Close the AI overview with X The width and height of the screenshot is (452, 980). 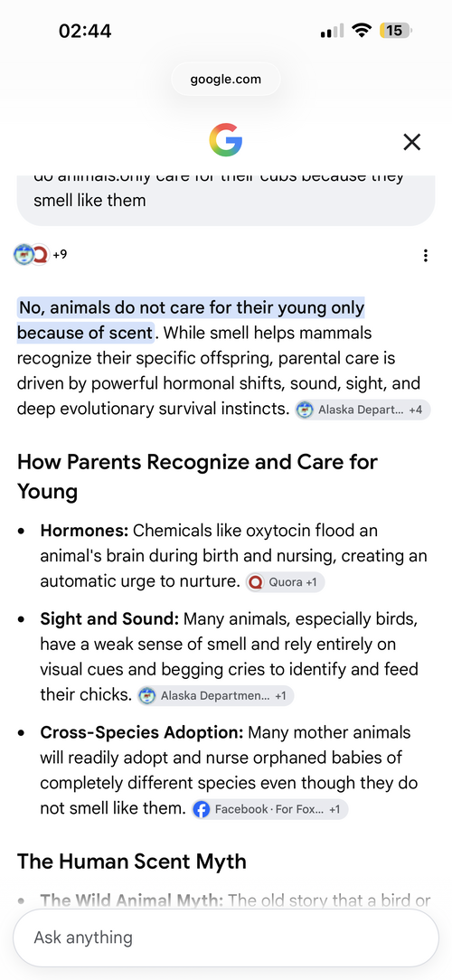[x=411, y=143]
